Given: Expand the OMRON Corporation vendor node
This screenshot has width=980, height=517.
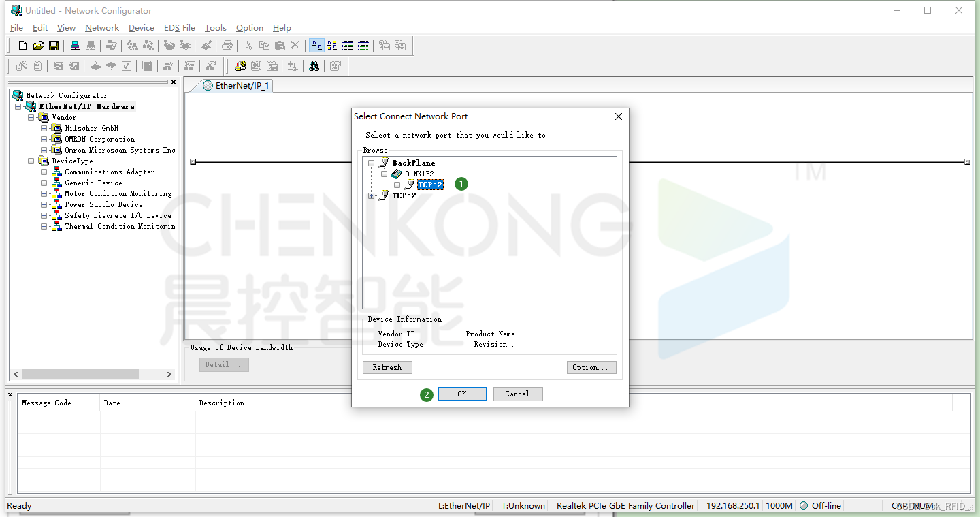Looking at the screenshot, I should tap(44, 140).
